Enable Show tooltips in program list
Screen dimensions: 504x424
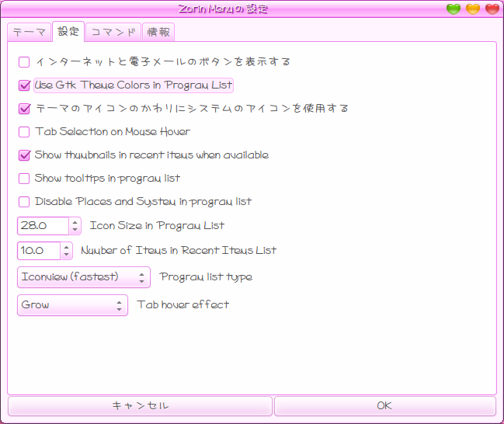(24, 179)
